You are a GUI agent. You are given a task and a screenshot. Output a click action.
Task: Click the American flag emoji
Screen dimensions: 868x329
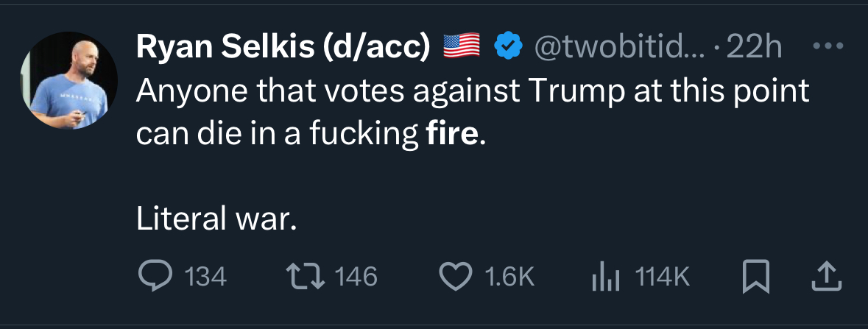click(x=461, y=47)
